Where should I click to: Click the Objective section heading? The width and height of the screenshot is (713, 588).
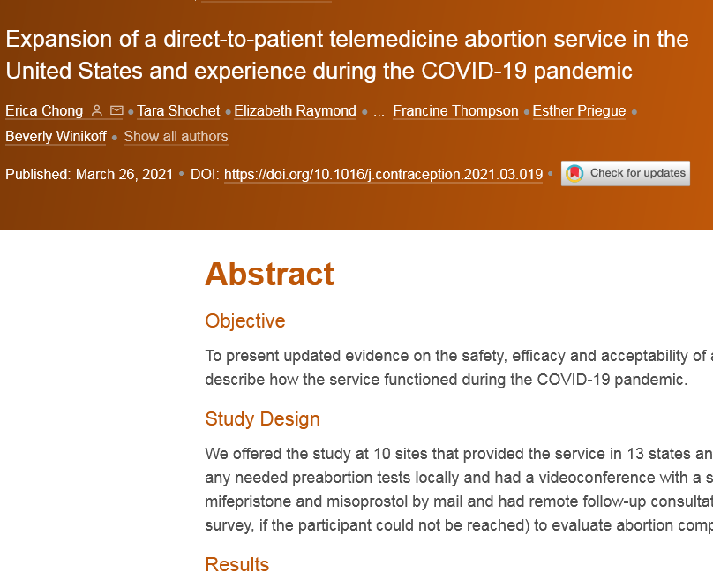[245, 321]
